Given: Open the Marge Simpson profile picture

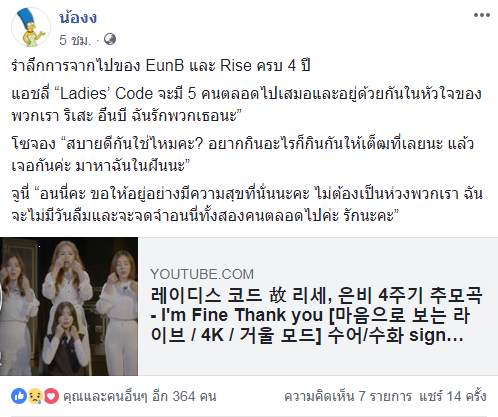Looking at the screenshot, I should click(31, 27).
